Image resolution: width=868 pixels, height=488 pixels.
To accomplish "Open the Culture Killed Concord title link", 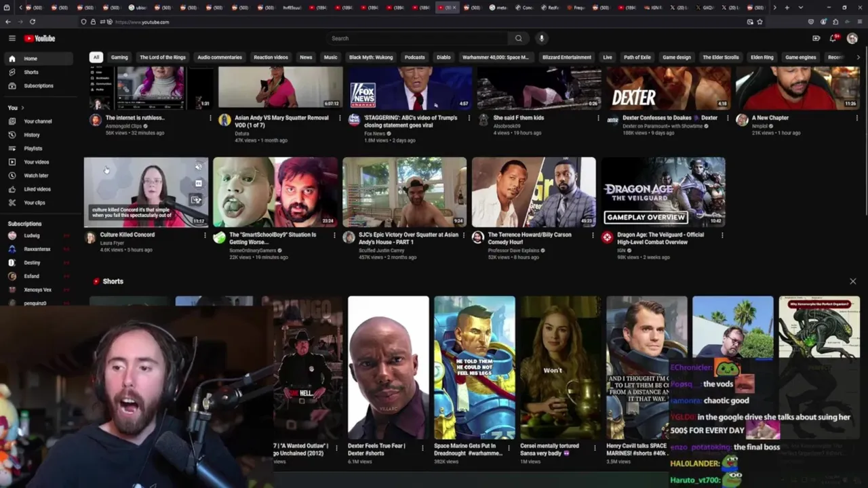I will click(127, 235).
